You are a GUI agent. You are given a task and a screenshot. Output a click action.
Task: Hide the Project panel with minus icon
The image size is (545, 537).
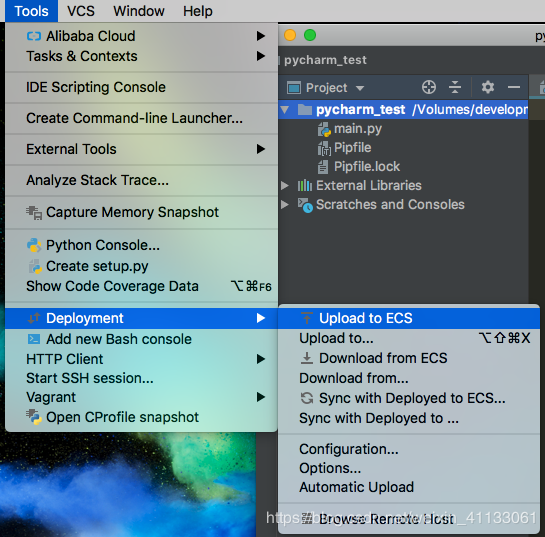point(514,87)
